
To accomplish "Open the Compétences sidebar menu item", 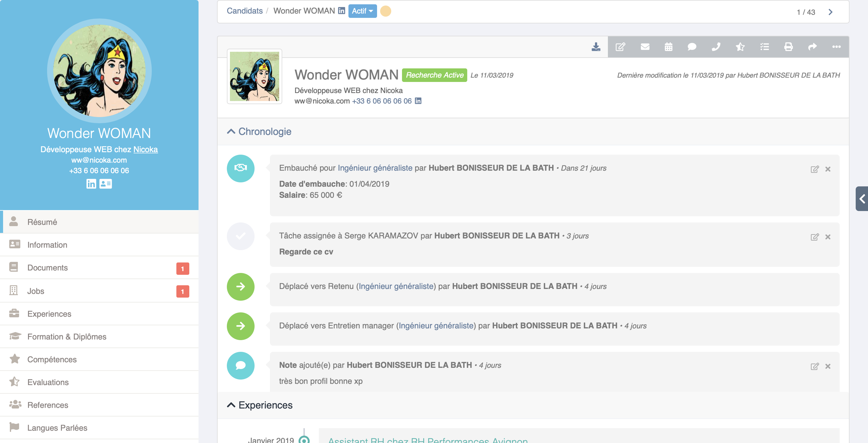I will click(x=99, y=360).
